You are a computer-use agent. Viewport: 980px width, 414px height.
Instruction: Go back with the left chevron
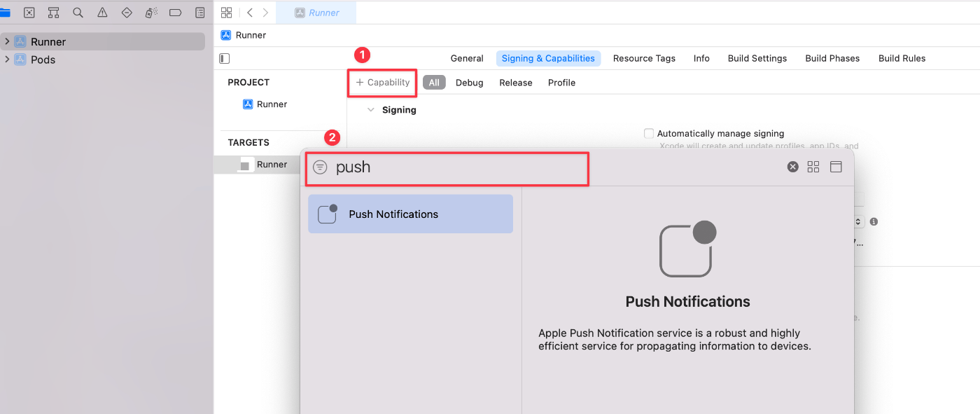pyautogui.click(x=250, y=13)
